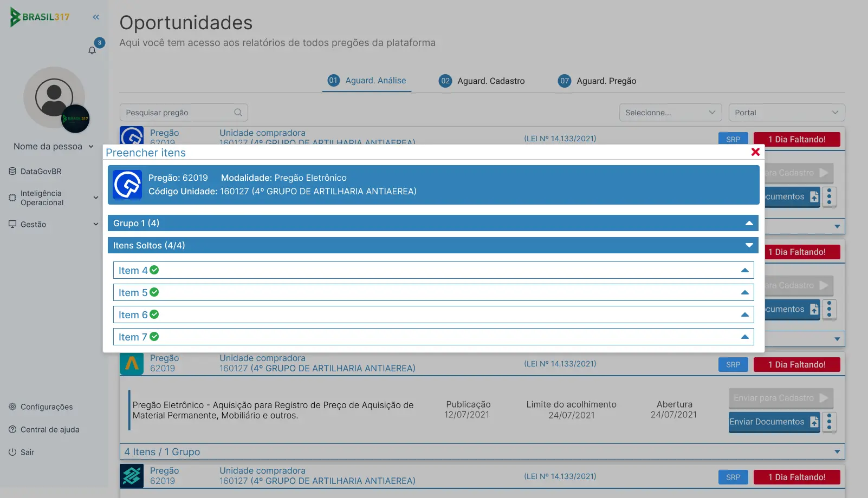Image resolution: width=868 pixels, height=498 pixels.
Task: Open three-dot menu beside Enviar Documentos
Action: [829, 422]
